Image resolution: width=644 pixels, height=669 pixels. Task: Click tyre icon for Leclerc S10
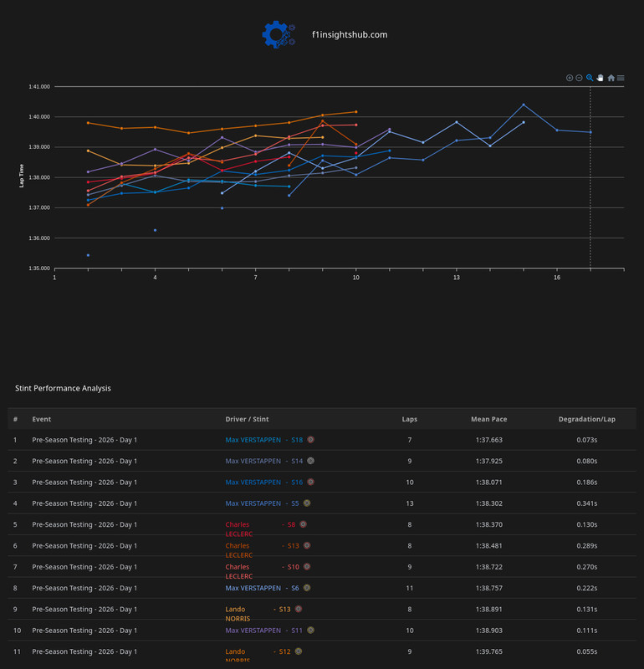(x=307, y=567)
